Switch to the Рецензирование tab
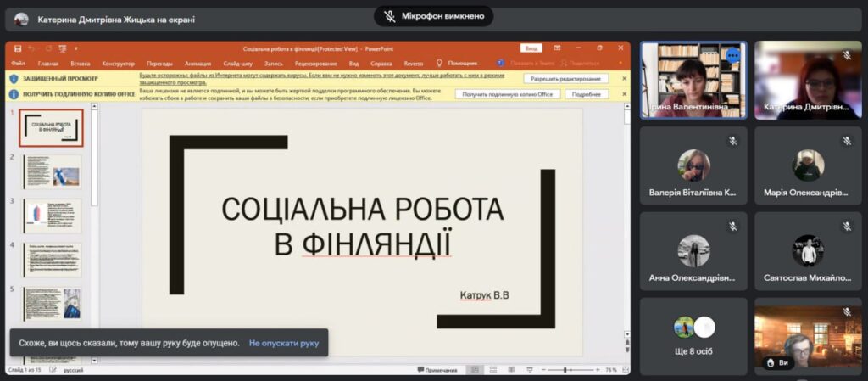The image size is (868, 381). pos(313,63)
